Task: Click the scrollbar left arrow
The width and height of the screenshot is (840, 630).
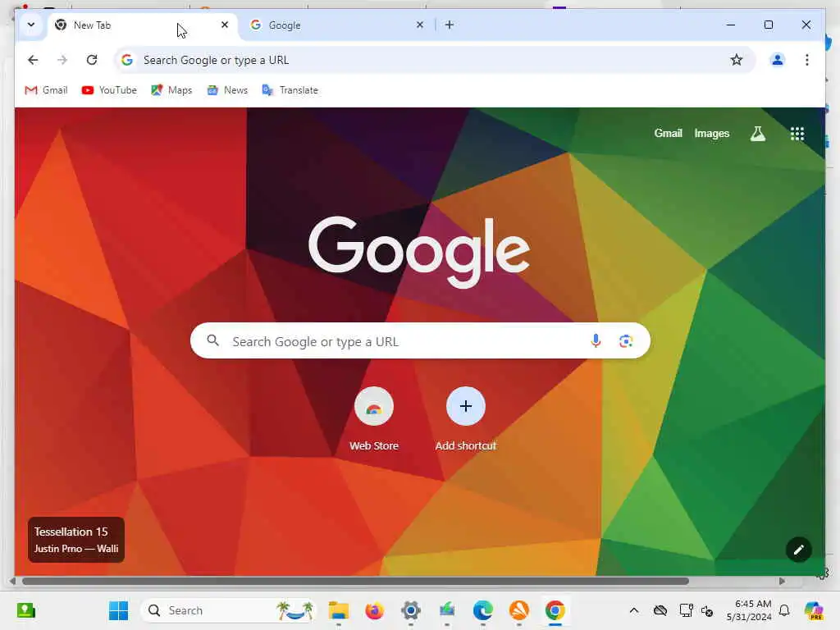Action: click(x=12, y=582)
